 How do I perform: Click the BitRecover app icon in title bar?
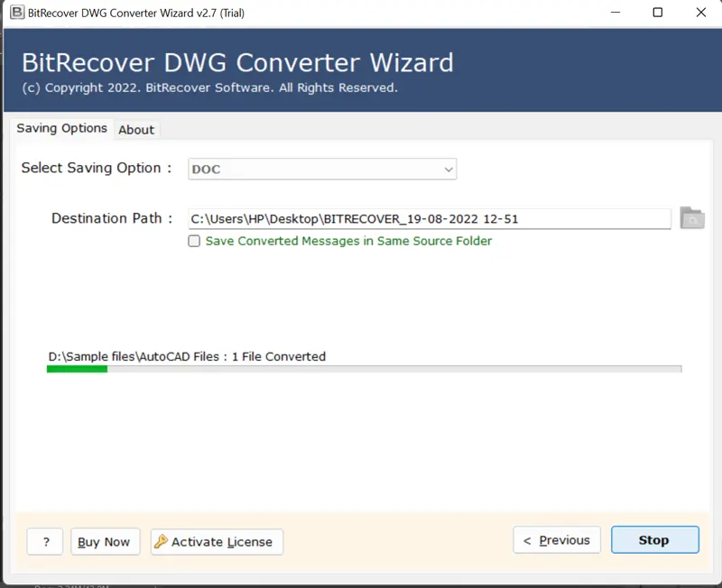pos(17,13)
